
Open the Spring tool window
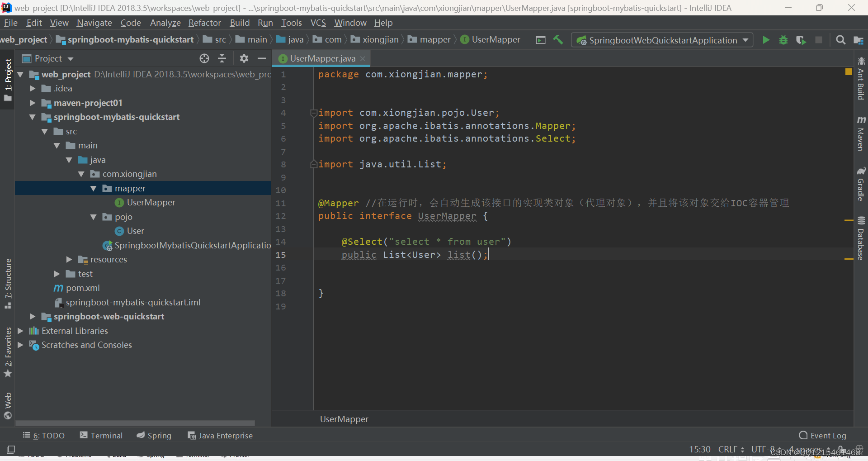(x=154, y=436)
